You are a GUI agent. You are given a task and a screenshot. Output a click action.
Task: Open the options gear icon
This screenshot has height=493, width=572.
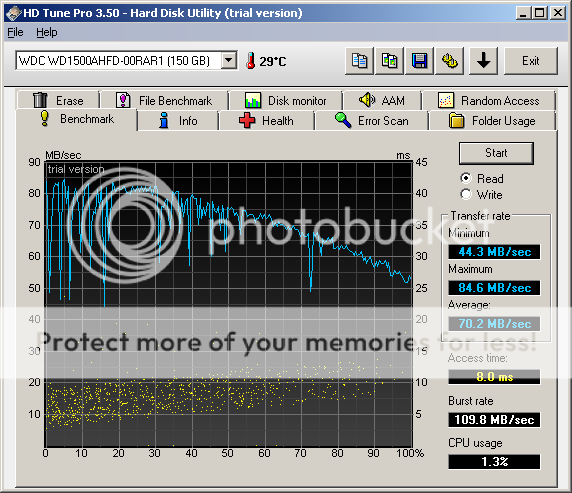tap(449, 61)
